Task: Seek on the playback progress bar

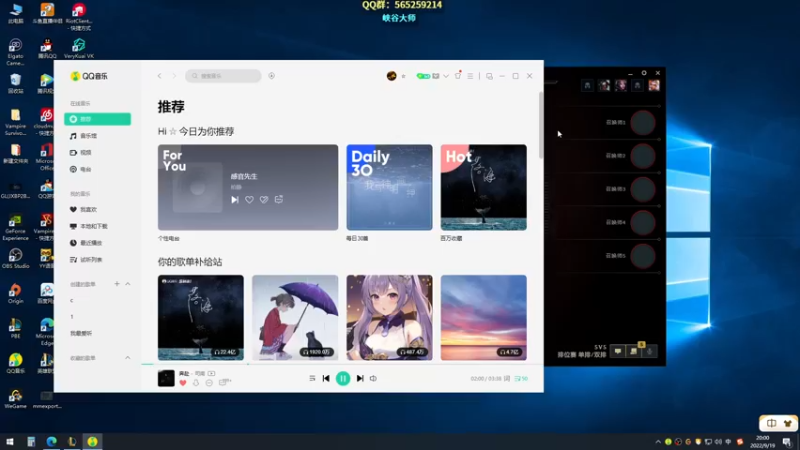Action: [342, 364]
